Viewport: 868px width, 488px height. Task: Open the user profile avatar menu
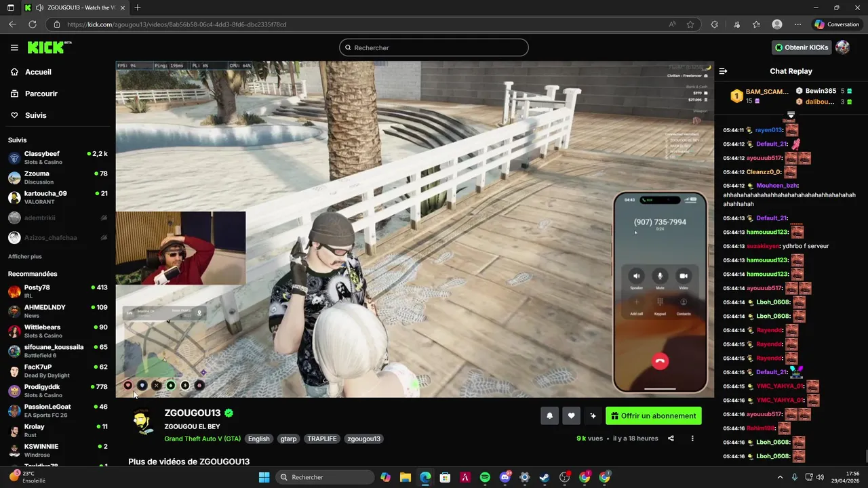(x=842, y=47)
